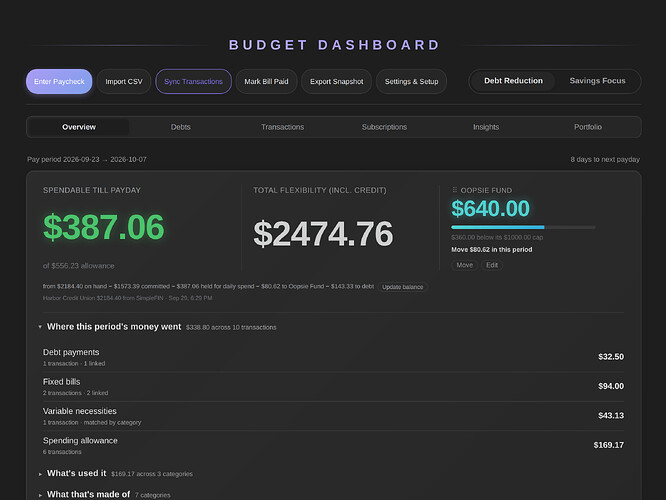Click Move under Oopsie Fund
Image resolution: width=666 pixels, height=500 pixels.
point(464,265)
